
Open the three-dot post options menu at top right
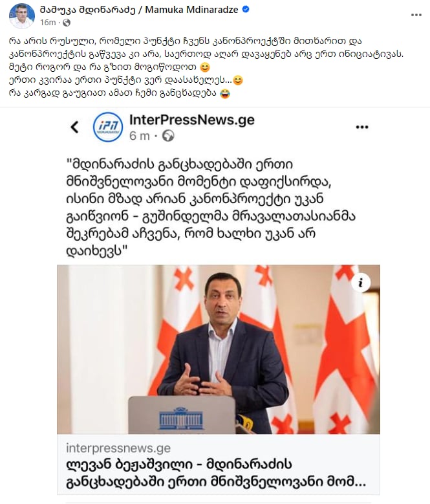[416, 15]
